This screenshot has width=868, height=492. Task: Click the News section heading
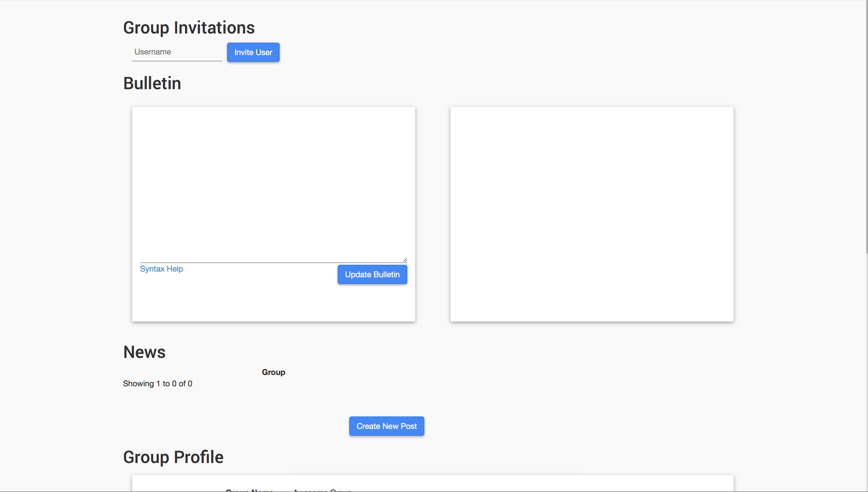point(144,352)
